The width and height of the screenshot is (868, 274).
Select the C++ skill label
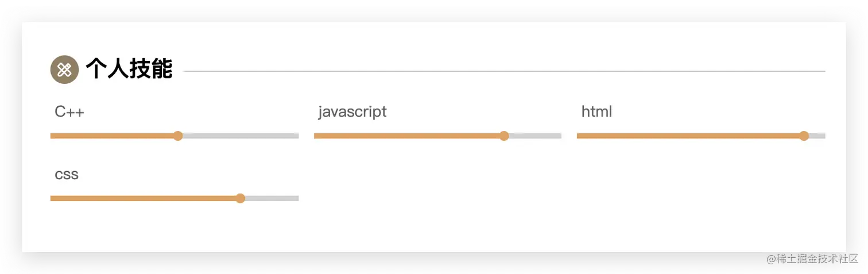[69, 112]
